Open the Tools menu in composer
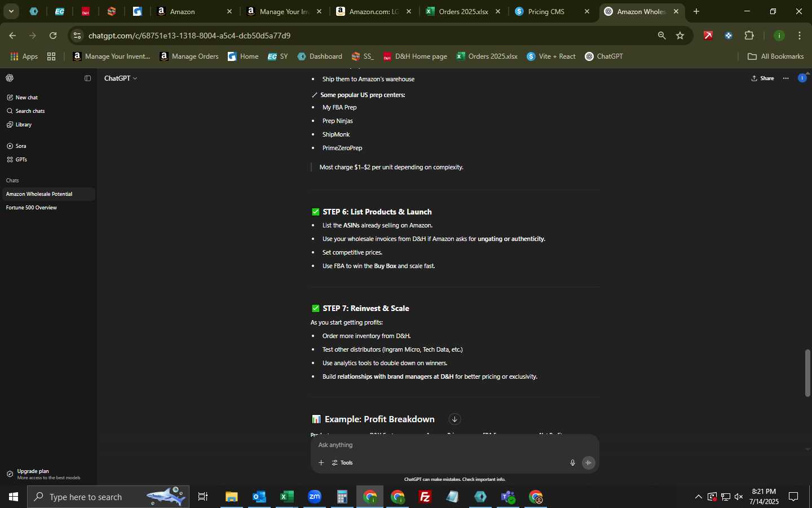812x508 pixels. click(342, 463)
